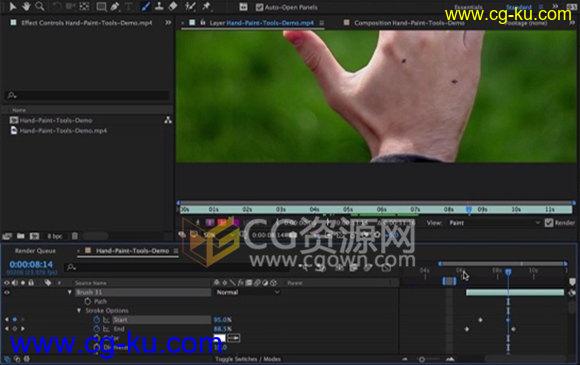Delete selected project item with trash icon
The width and height of the screenshot is (580, 365).
click(x=74, y=236)
